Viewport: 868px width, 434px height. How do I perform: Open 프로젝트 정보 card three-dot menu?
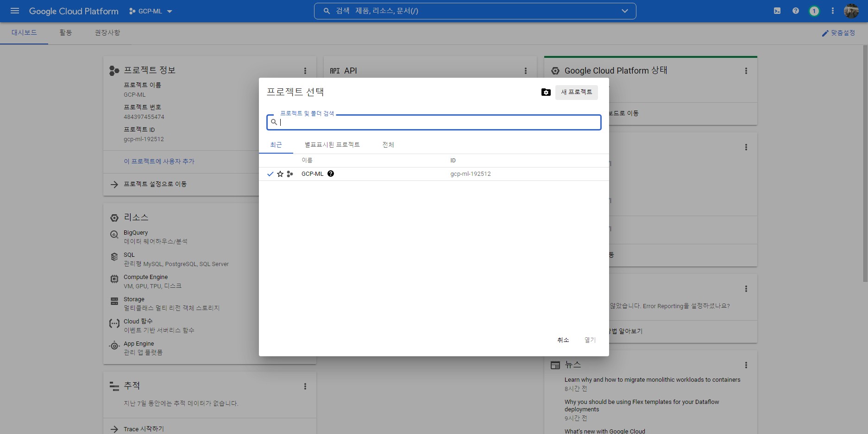(305, 71)
